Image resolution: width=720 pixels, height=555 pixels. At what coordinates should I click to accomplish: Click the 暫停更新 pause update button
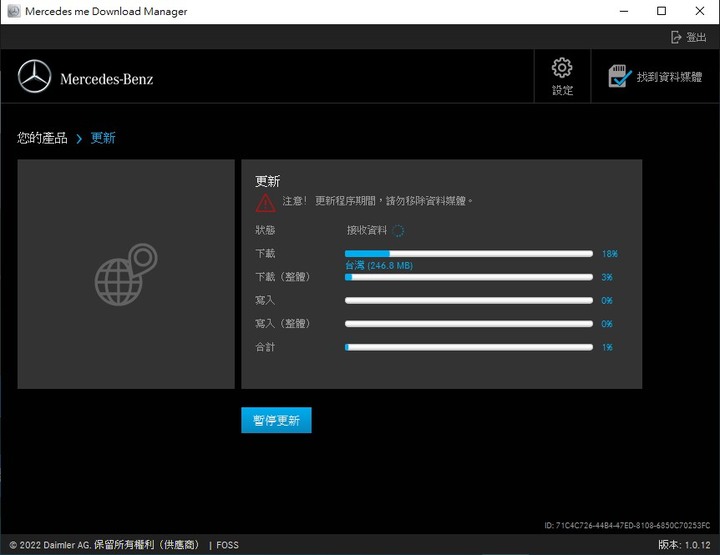click(x=276, y=420)
